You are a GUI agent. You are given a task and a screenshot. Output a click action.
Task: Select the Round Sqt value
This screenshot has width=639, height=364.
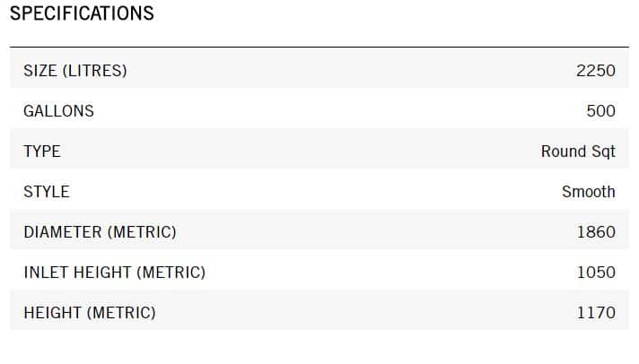click(x=578, y=152)
